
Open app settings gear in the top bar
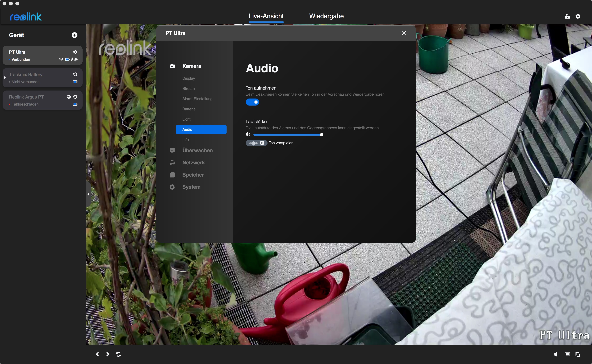coord(578,16)
